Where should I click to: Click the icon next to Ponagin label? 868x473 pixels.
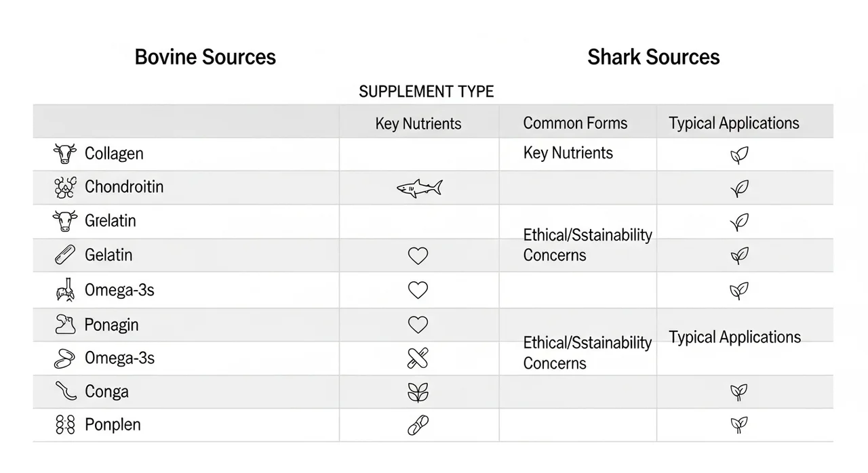65,325
